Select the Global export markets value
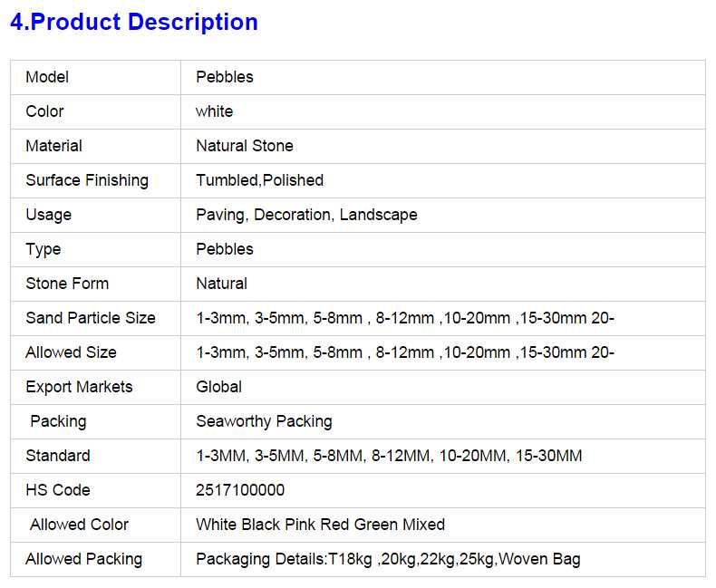This screenshot has width=716, height=588. click(x=219, y=387)
